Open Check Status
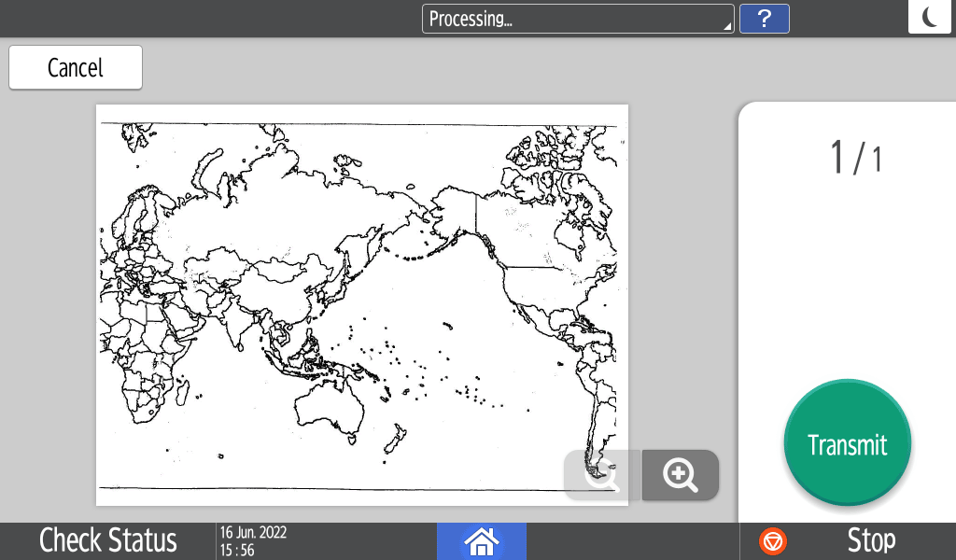The width and height of the screenshot is (956, 560). [108, 541]
